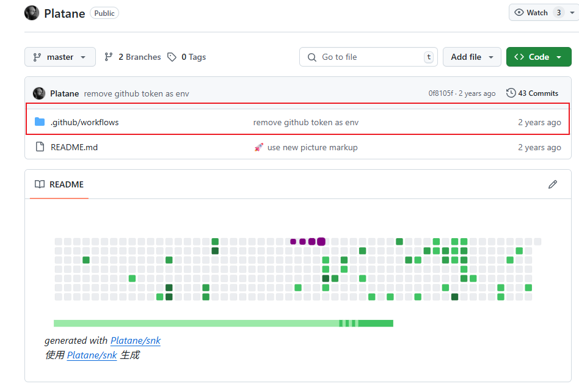This screenshot has height=392, width=579.
Task: Click the Public visibility badge
Action: [x=104, y=13]
